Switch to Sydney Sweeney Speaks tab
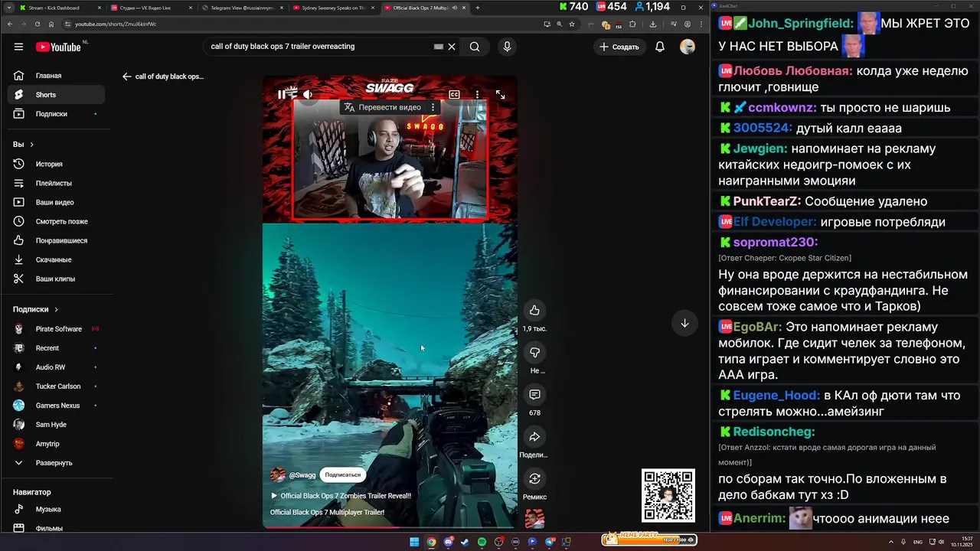Image resolution: width=980 pixels, height=551 pixels. [332, 8]
